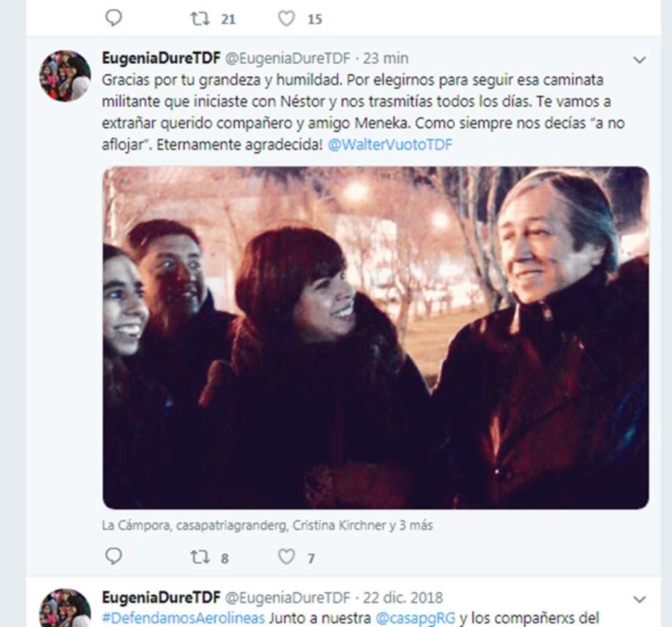
Task: Like the tweet with 7 likes
Action: (x=286, y=557)
